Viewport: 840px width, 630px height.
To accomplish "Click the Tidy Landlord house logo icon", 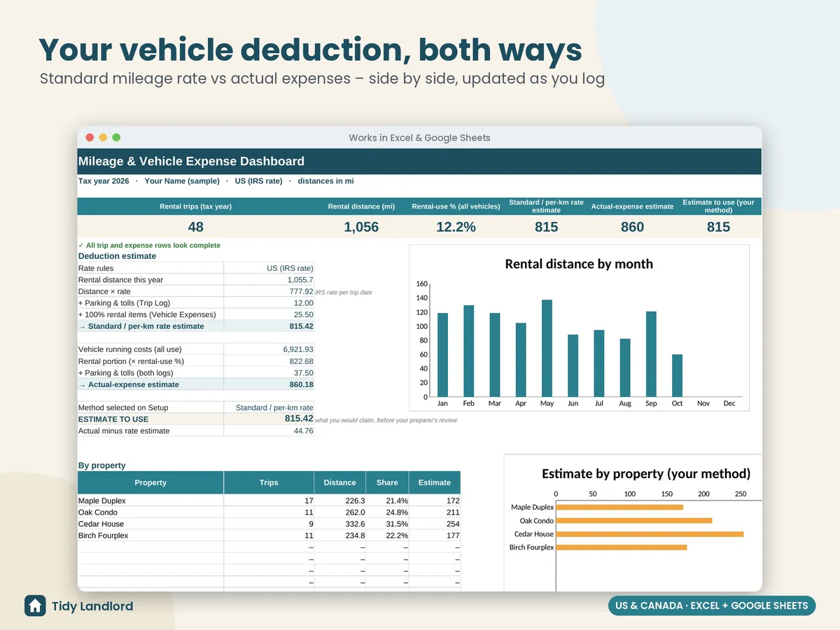I will (35, 605).
